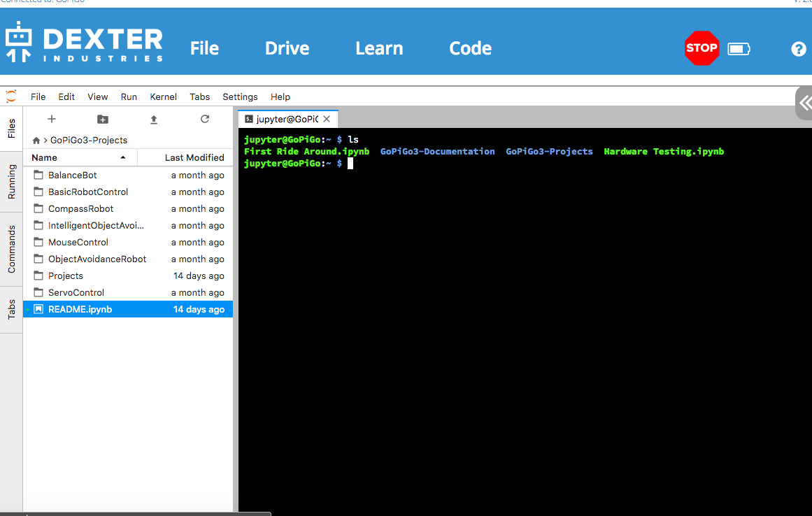Screen dimensions: 812x516
Task: Click 'GoPiGo3-Documentation' in terminal output
Action: [438, 152]
